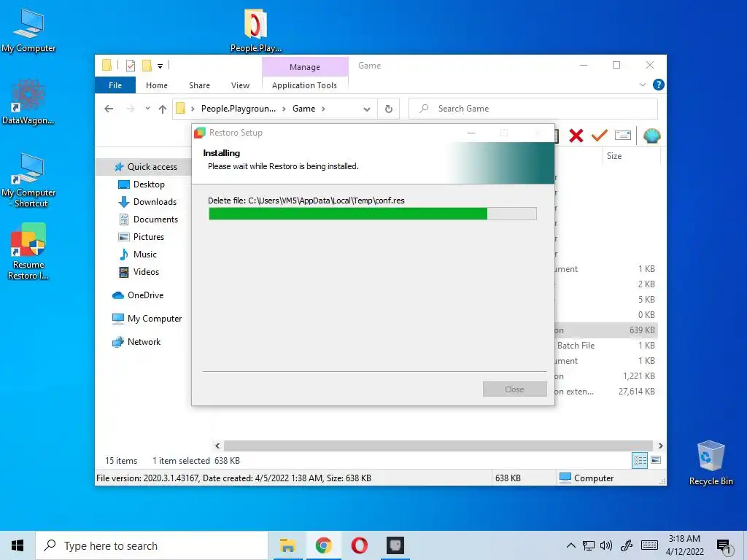Open address bar history dropdown
The image size is (747, 560).
pos(366,109)
